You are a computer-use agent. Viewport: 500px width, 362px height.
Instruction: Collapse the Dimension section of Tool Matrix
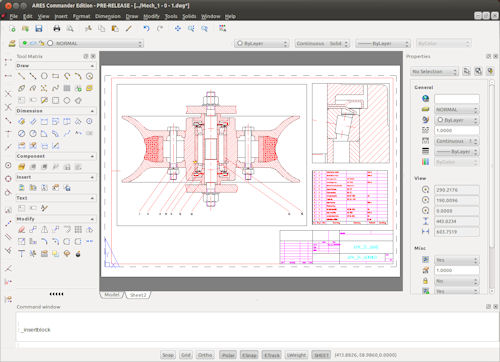pyautogui.click(x=92, y=111)
